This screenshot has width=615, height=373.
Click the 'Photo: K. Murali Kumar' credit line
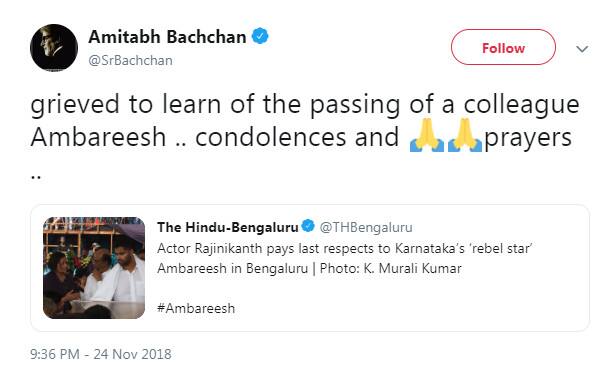pyautogui.click(x=391, y=268)
